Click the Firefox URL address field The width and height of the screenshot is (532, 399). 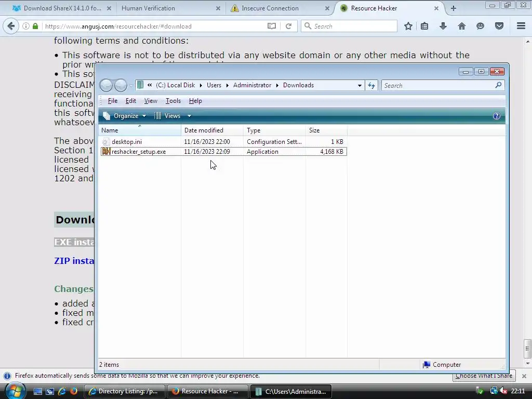154,26
